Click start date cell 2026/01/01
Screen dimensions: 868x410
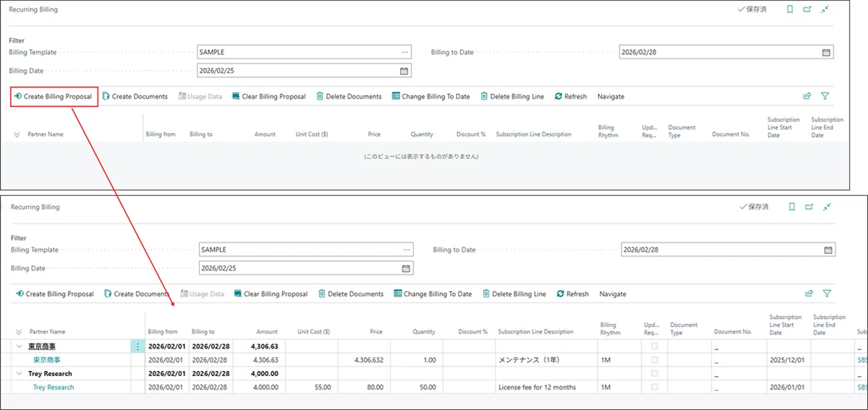[x=786, y=388]
